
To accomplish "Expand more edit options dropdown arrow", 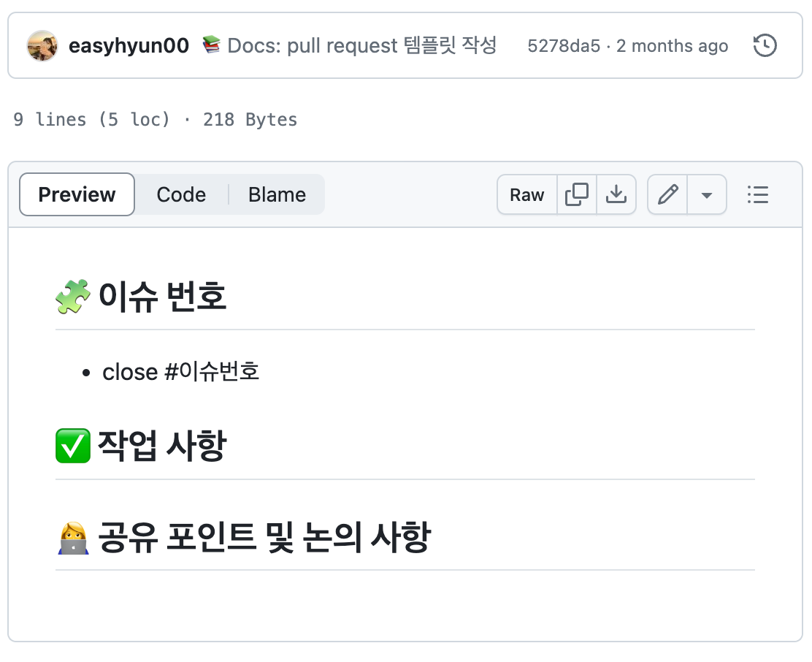I will [707, 195].
